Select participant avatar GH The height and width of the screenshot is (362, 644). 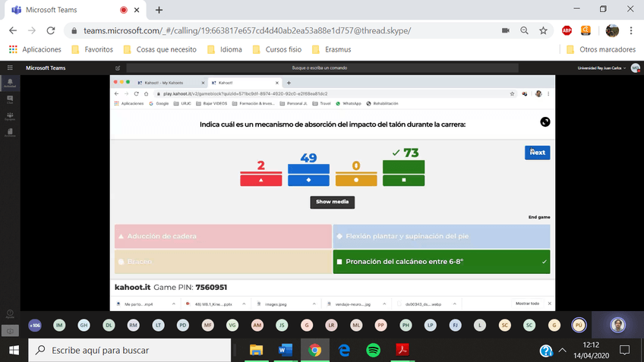[x=84, y=325]
